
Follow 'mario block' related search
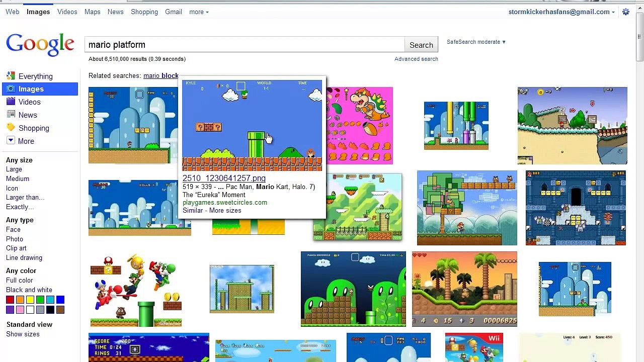161,75
